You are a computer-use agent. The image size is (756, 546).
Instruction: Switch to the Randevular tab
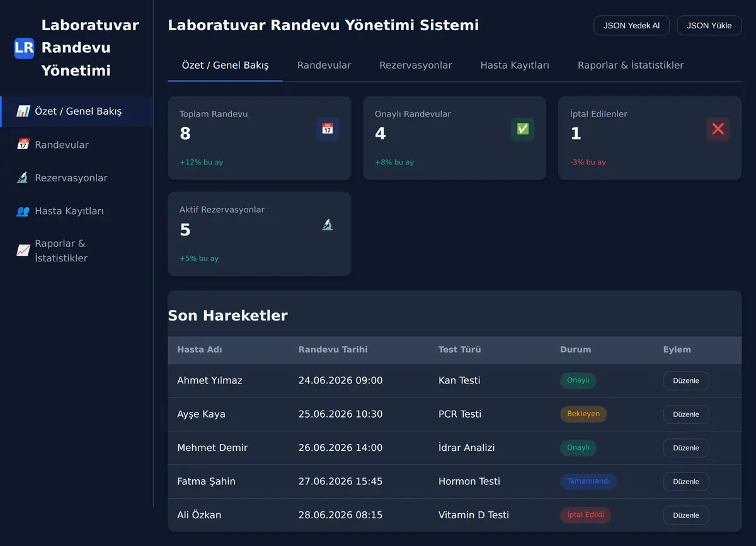tap(324, 65)
